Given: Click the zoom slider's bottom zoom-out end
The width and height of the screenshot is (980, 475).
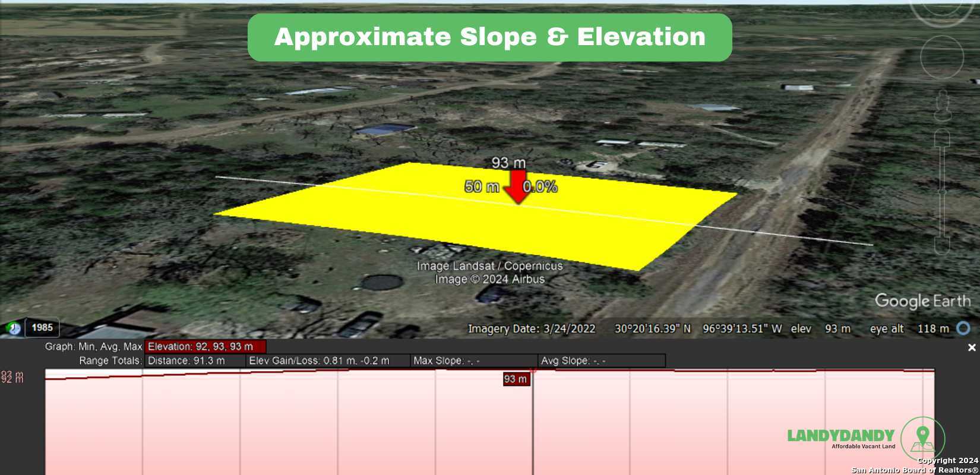Looking at the screenshot, I should [x=942, y=245].
